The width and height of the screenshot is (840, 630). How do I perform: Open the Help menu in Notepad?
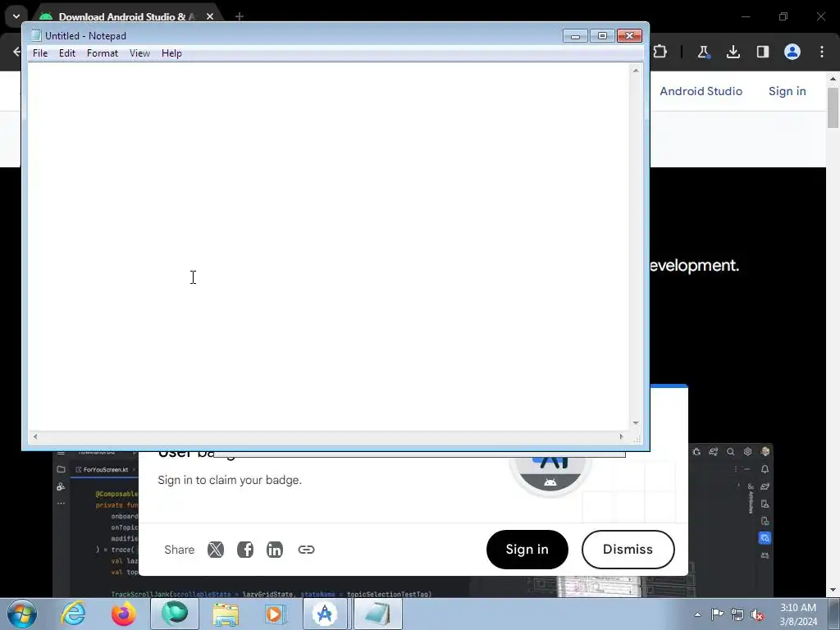click(x=171, y=53)
